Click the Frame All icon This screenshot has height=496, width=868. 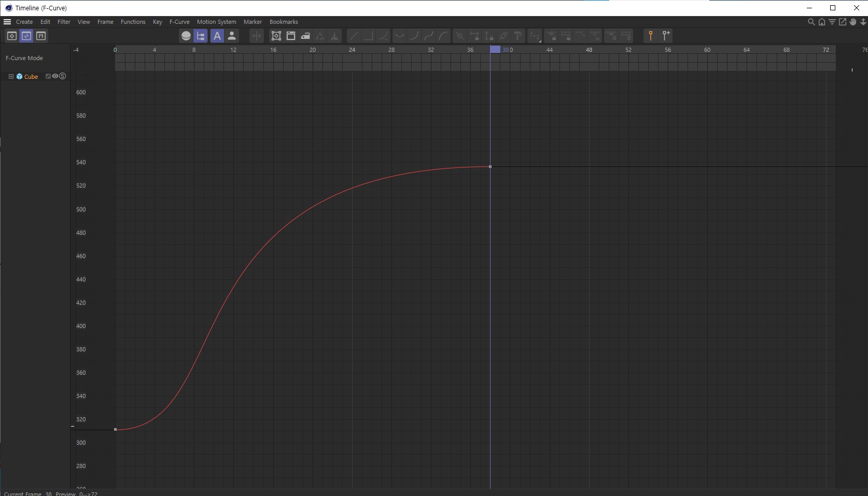(x=276, y=36)
